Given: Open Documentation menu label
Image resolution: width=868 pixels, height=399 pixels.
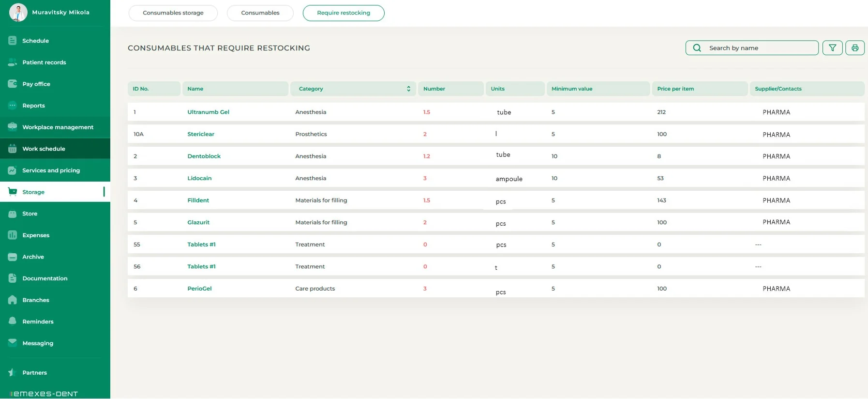Looking at the screenshot, I should 45,278.
